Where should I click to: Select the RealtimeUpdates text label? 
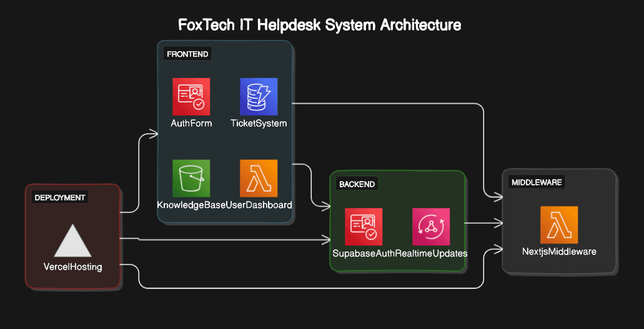(435, 253)
